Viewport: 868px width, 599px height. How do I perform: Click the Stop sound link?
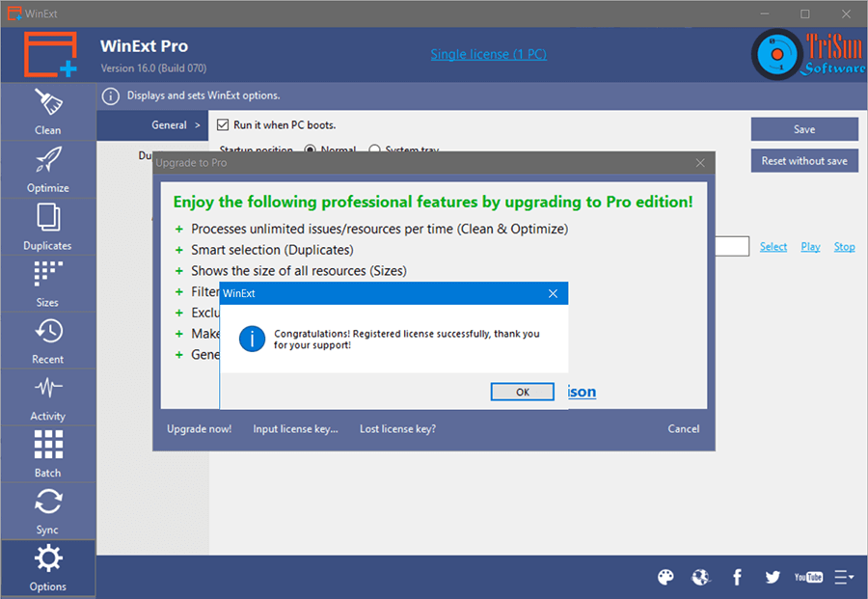(x=844, y=247)
